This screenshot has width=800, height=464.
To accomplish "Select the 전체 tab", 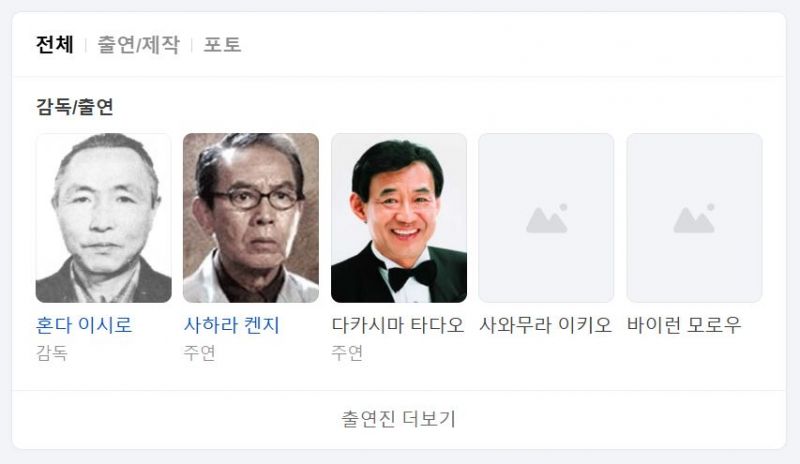I will pos(55,44).
